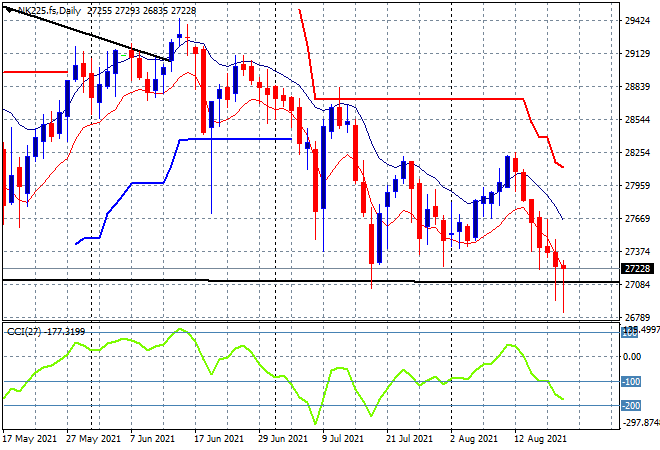Viewport: 660px width, 450px height.
Task: Click the 27959 price axis label
Action: click(637, 186)
